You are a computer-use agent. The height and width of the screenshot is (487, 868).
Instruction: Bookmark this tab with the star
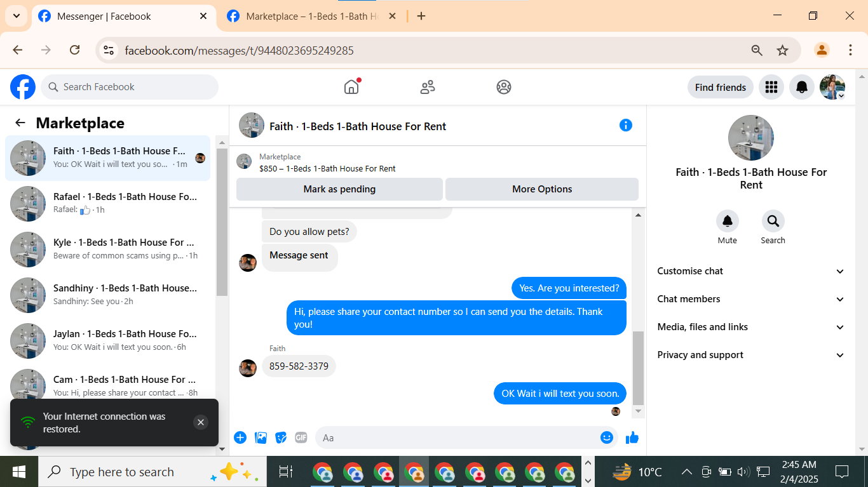coord(783,50)
